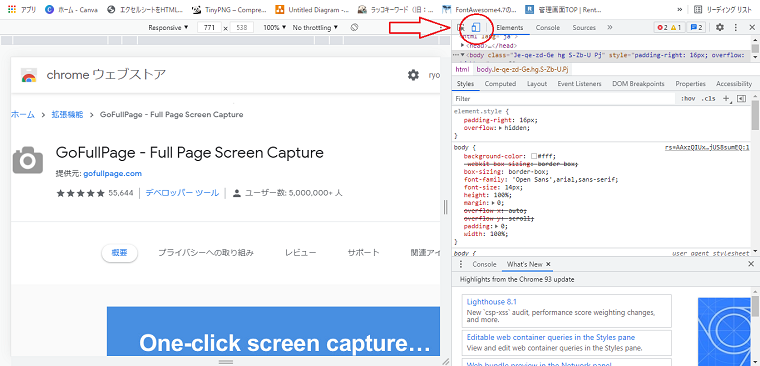Toggle the device toolbar icon in DevTools
The image size is (760, 366).
click(x=476, y=28)
